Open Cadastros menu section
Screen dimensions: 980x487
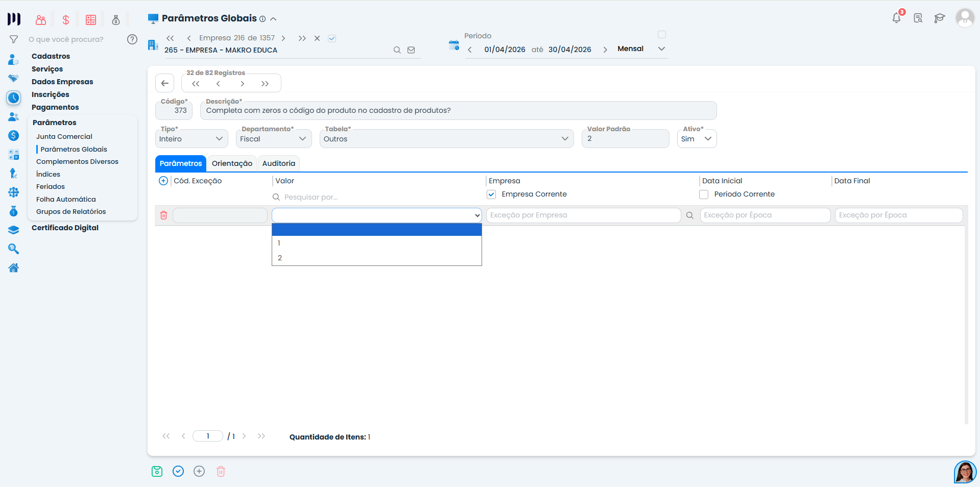[x=51, y=56]
